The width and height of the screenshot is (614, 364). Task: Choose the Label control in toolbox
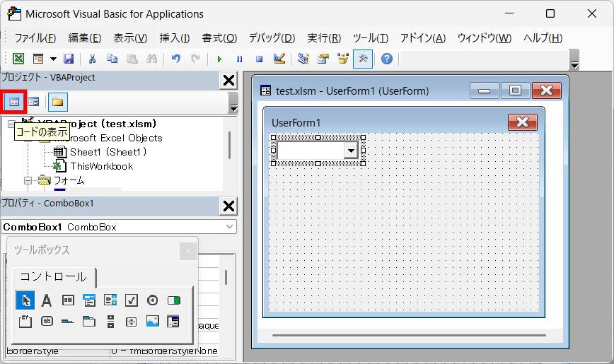pos(47,300)
